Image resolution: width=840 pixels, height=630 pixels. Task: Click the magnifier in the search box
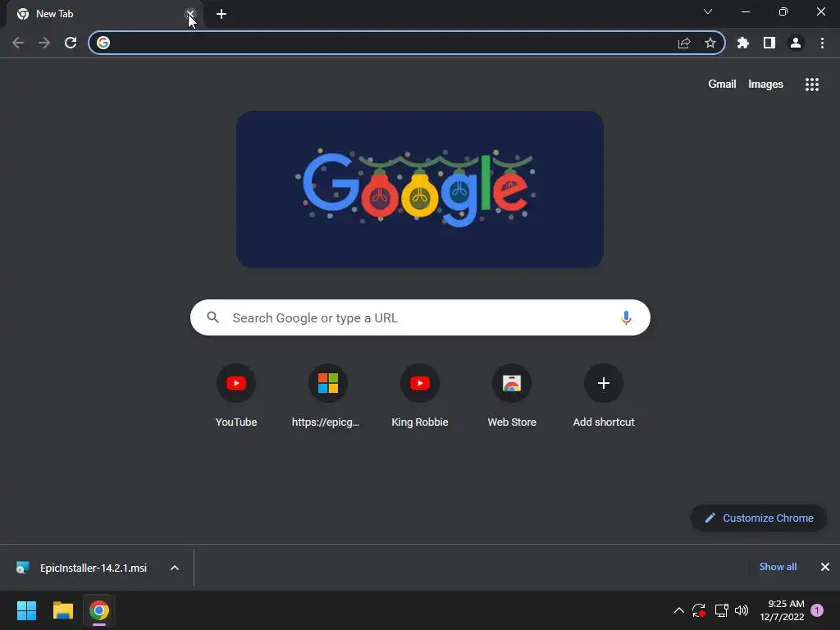[212, 317]
